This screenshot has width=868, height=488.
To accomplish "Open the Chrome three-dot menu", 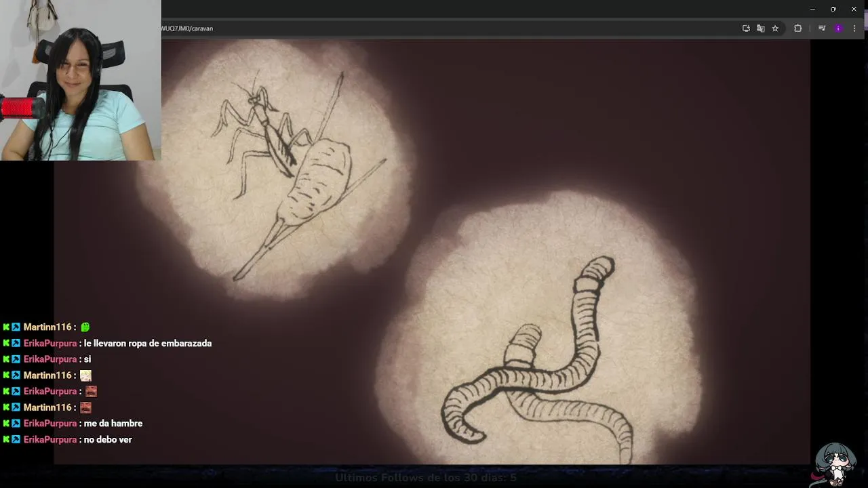I will [x=855, y=28].
